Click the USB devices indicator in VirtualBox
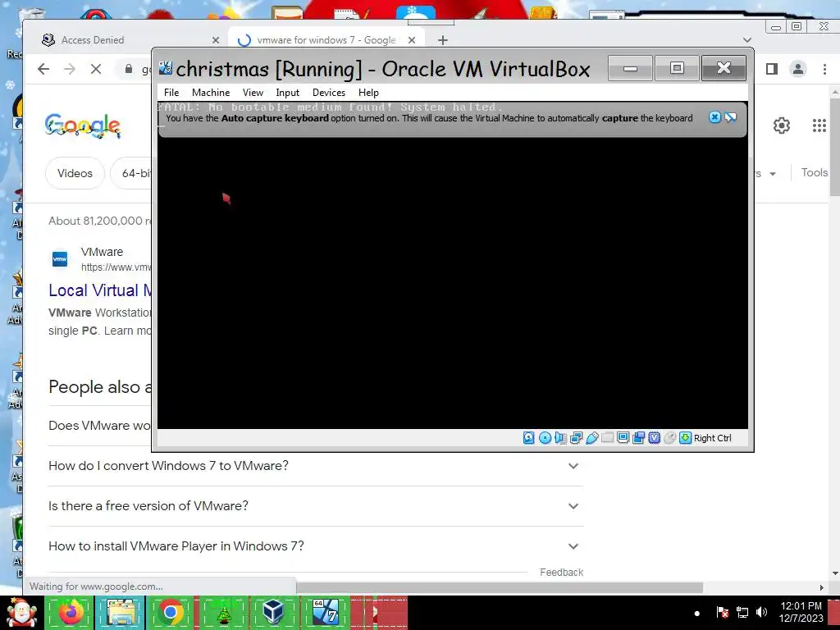 pyautogui.click(x=592, y=438)
